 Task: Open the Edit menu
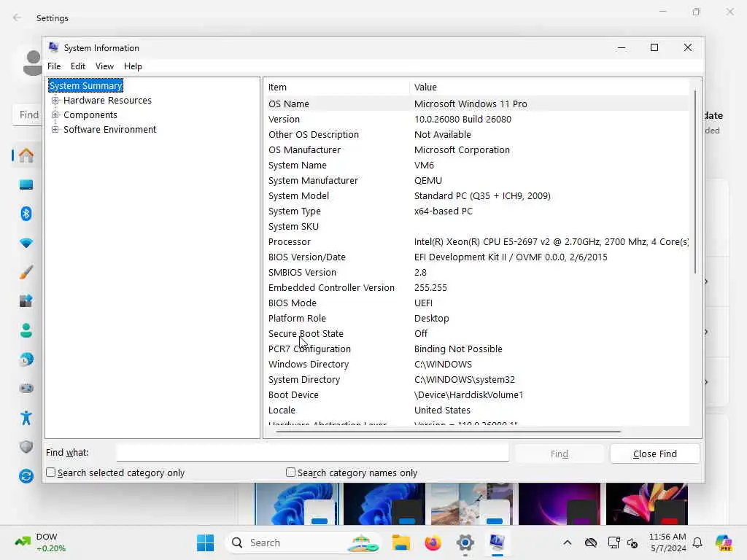[77, 66]
